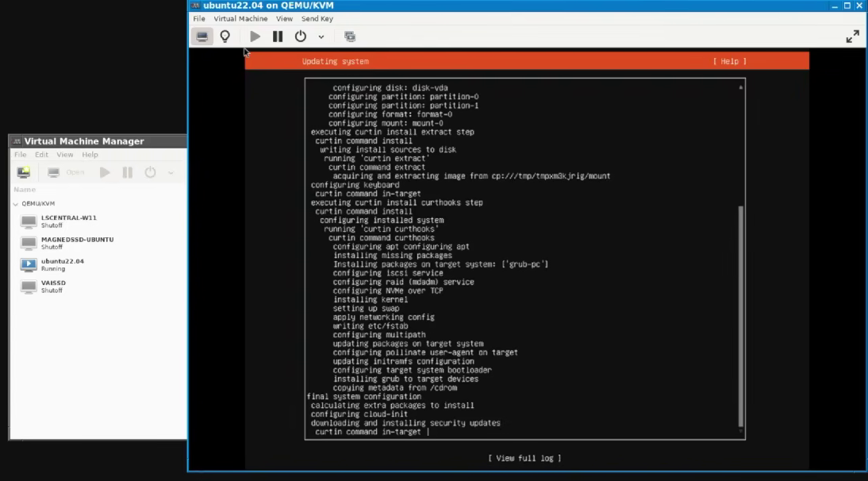
Task: Open the File menu in Virtual Machine Manager
Action: [x=20, y=155]
